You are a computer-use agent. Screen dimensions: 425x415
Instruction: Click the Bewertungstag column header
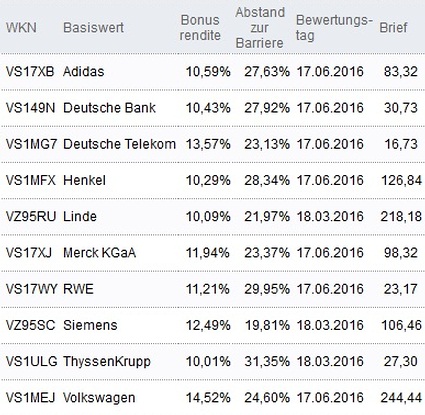[x=334, y=28]
